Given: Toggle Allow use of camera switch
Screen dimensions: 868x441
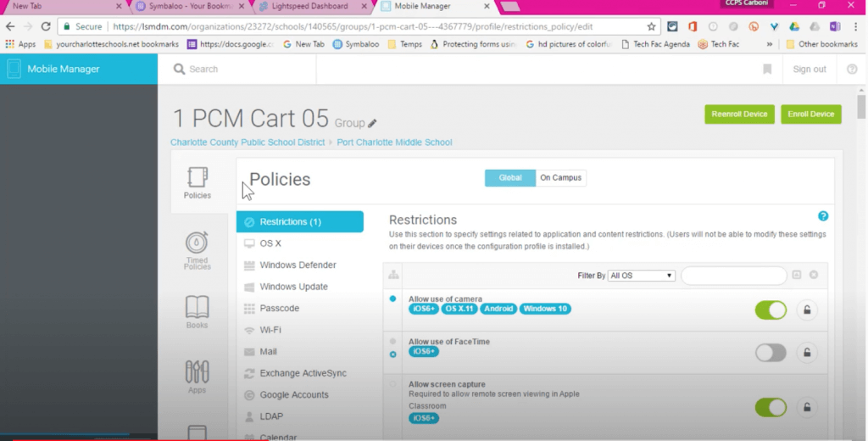Looking at the screenshot, I should (771, 310).
